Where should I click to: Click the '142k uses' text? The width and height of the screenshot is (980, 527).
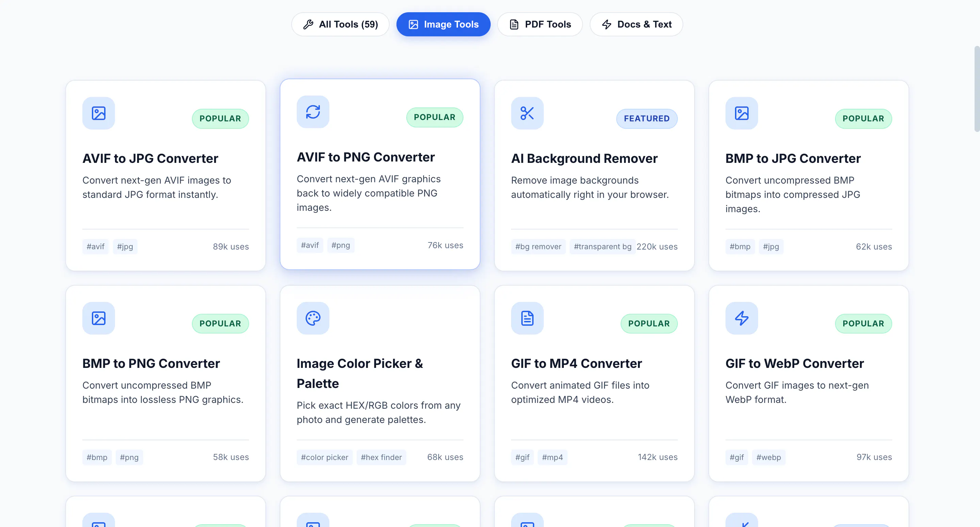[658, 457]
